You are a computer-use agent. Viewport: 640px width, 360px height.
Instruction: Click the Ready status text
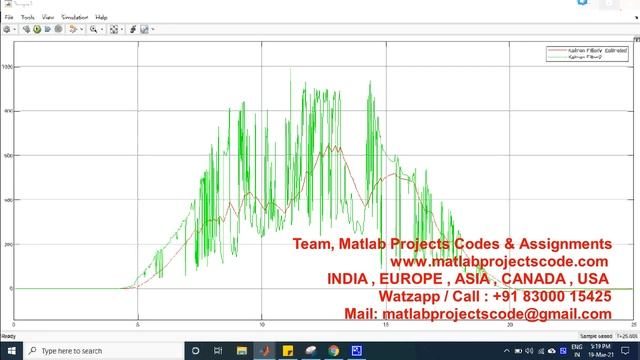click(x=9, y=336)
